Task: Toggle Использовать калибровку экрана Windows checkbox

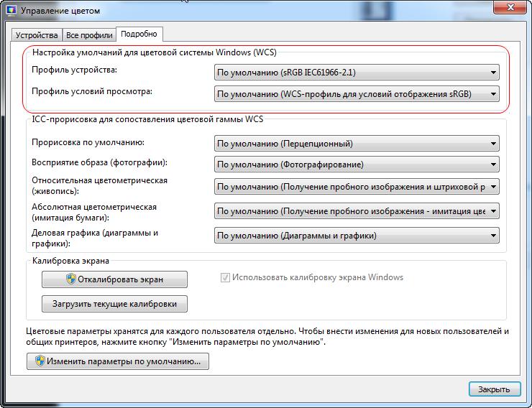Action: [x=225, y=277]
